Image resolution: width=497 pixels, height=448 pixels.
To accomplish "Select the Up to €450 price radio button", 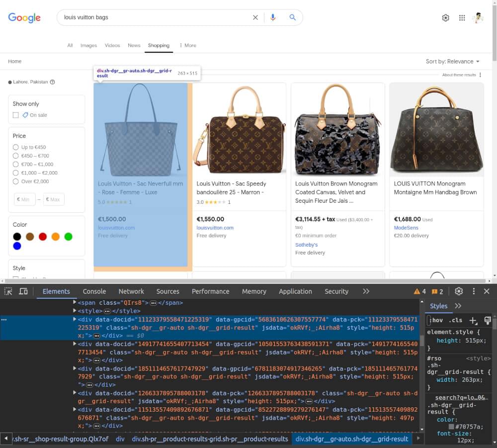I will click(15, 147).
